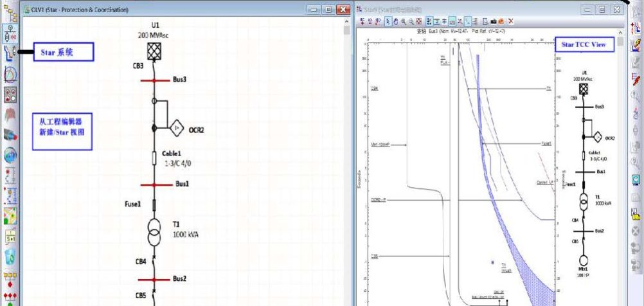The width and height of the screenshot is (644, 306).
Task: Click the globe icon in left toolbar
Action: point(10,156)
